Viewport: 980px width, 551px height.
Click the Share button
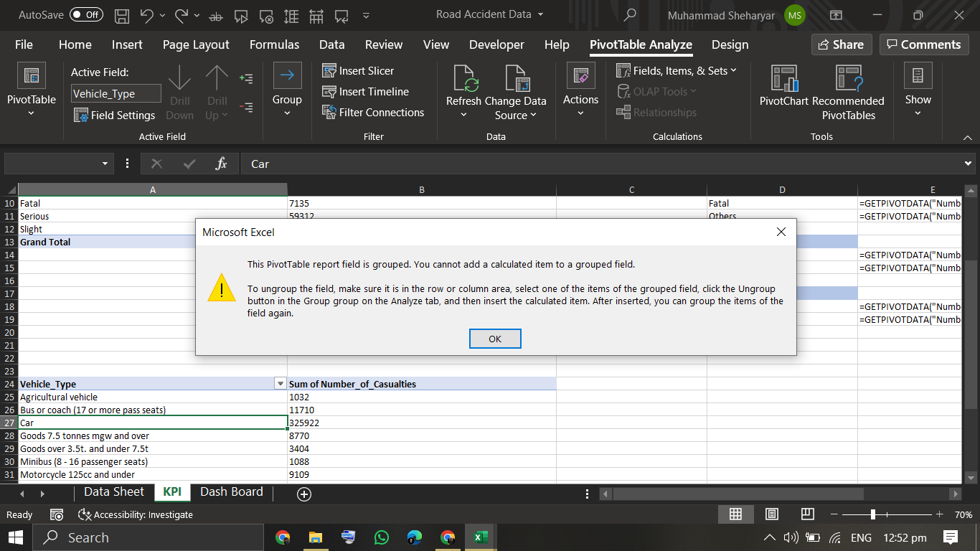coord(842,44)
